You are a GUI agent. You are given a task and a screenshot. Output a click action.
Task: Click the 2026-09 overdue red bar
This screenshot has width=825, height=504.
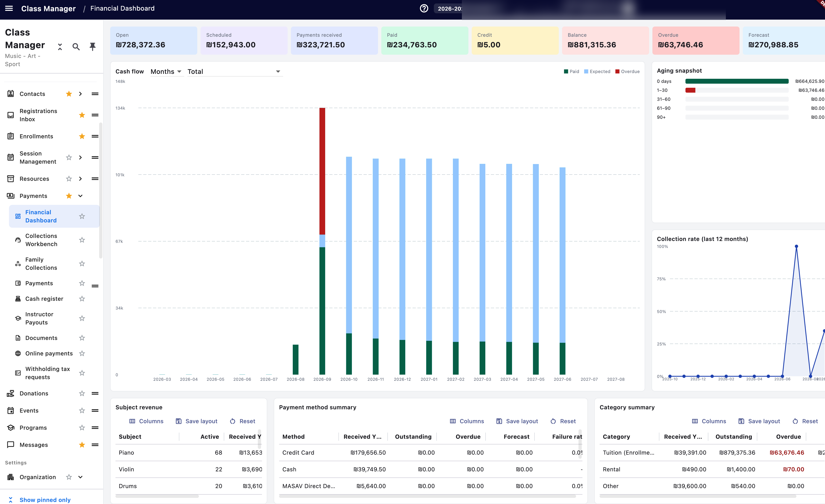[x=322, y=171]
